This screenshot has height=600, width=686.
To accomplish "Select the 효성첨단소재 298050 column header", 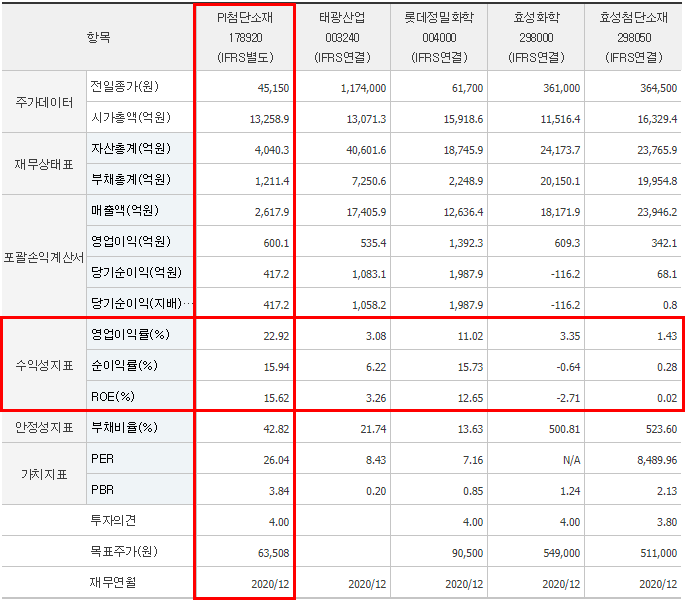I will [x=634, y=38].
